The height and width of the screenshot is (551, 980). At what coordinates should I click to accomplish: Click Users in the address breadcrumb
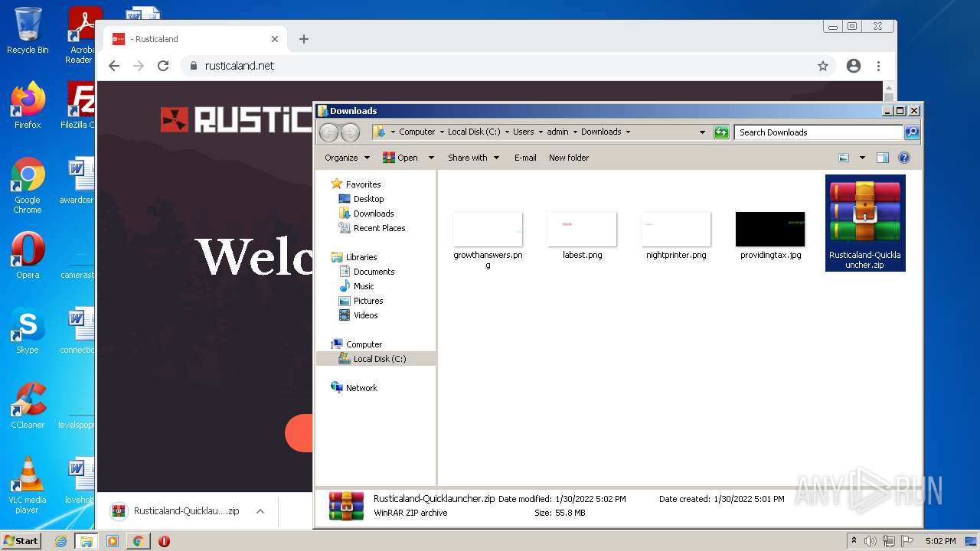[x=524, y=132]
